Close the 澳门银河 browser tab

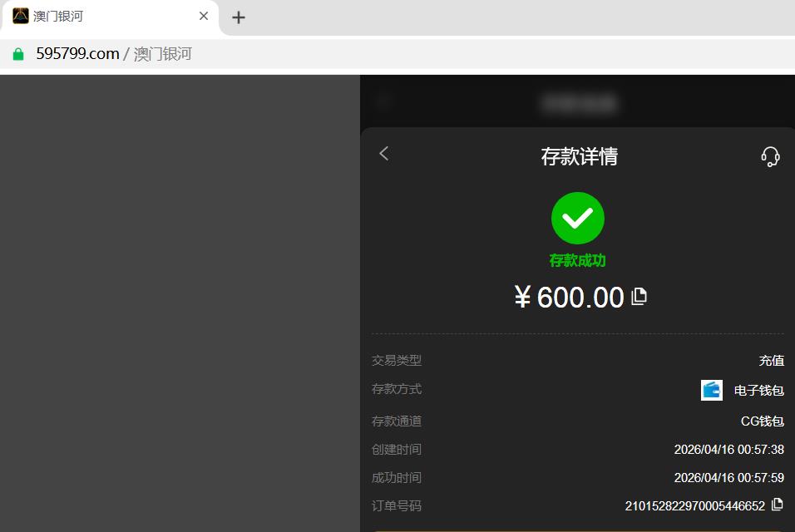[x=204, y=17]
